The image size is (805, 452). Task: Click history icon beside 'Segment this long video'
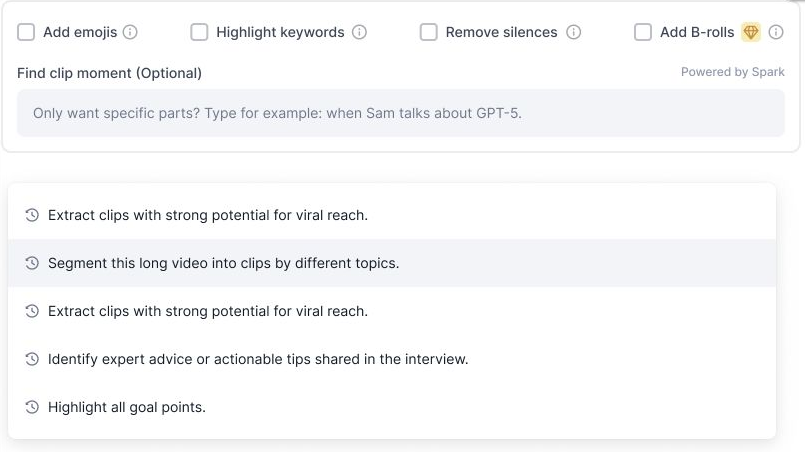[x=32, y=263]
